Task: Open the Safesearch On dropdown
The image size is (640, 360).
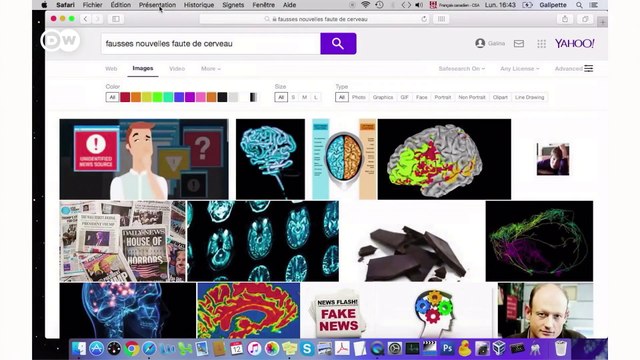Action: coord(462,69)
